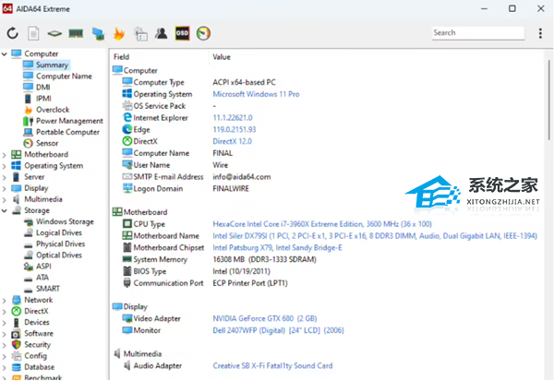Open the Report document icon

click(34, 33)
